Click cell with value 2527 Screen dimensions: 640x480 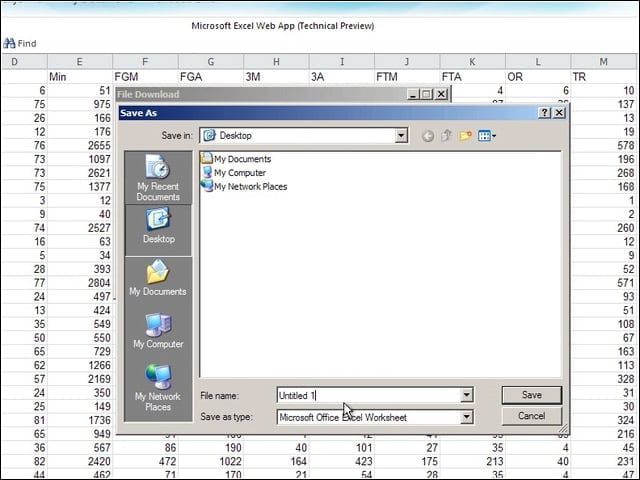coord(80,228)
